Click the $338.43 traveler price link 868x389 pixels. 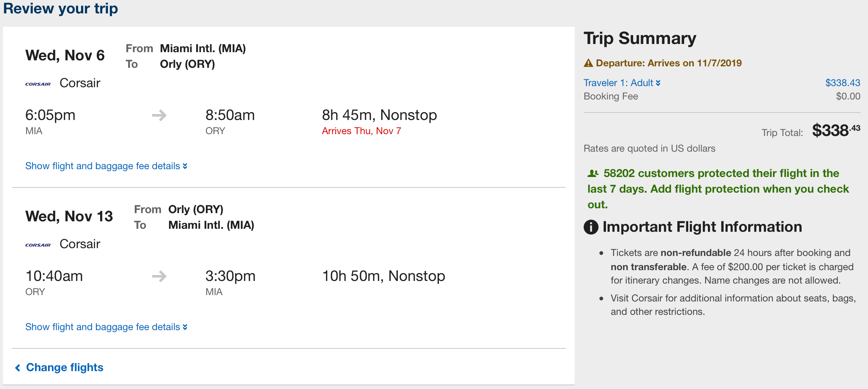pos(843,83)
